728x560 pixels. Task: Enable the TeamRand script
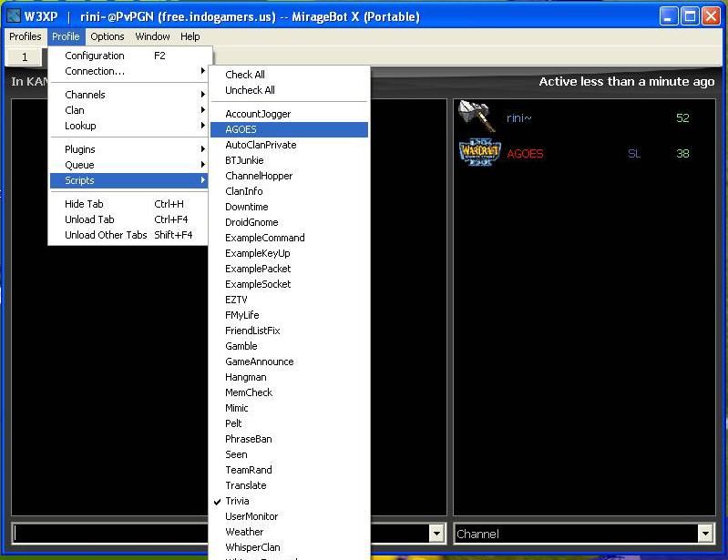289,470
